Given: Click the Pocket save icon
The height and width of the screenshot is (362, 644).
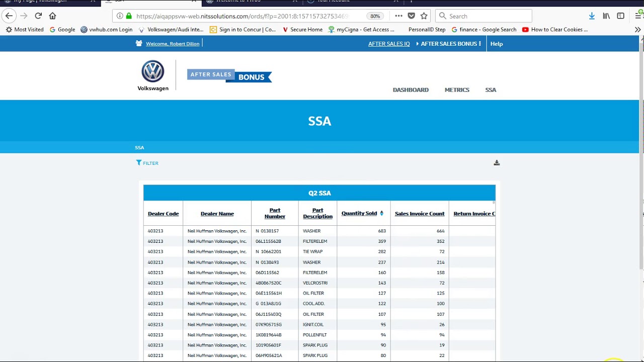Looking at the screenshot, I should [x=412, y=16].
